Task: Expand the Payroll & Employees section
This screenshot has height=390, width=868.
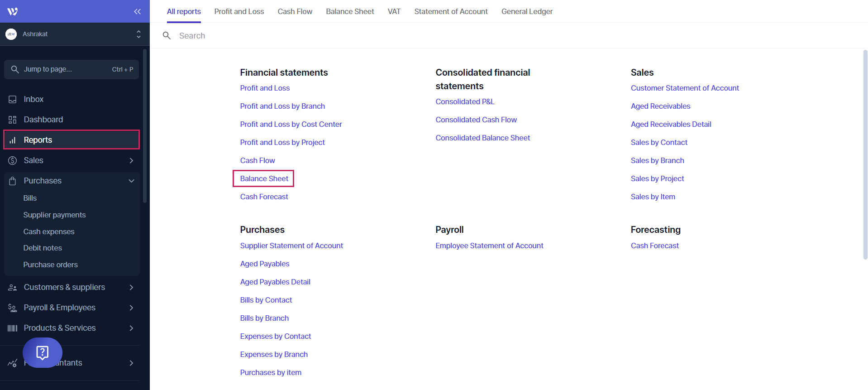Action: point(131,308)
